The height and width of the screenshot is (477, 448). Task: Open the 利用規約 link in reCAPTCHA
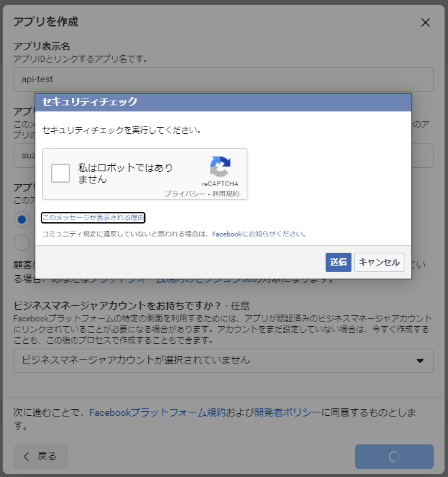(x=226, y=194)
